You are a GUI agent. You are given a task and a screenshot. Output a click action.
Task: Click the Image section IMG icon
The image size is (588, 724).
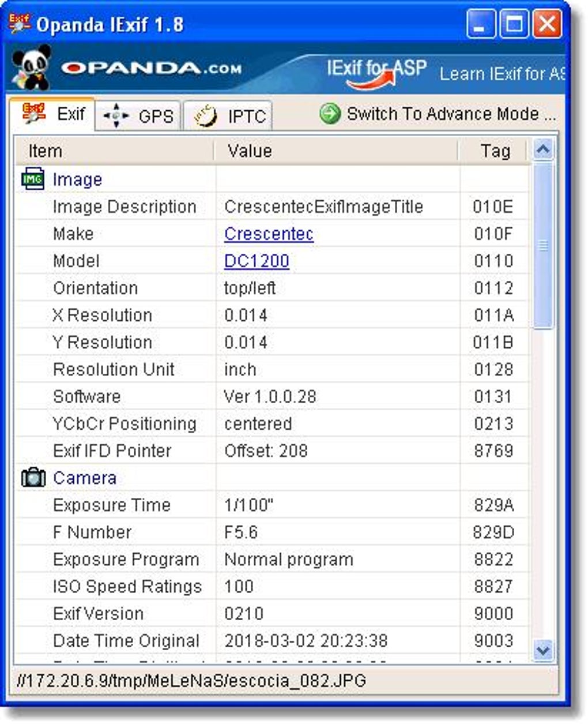point(32,179)
